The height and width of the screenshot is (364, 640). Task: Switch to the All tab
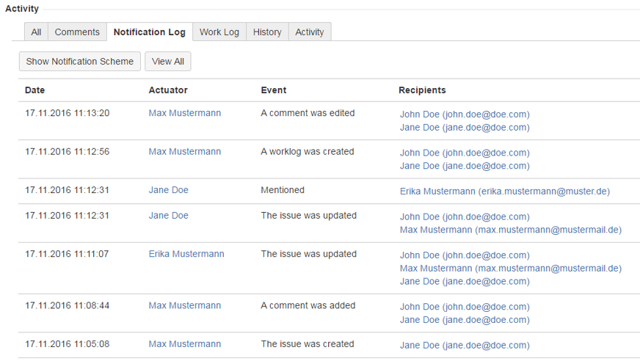pyautogui.click(x=36, y=32)
